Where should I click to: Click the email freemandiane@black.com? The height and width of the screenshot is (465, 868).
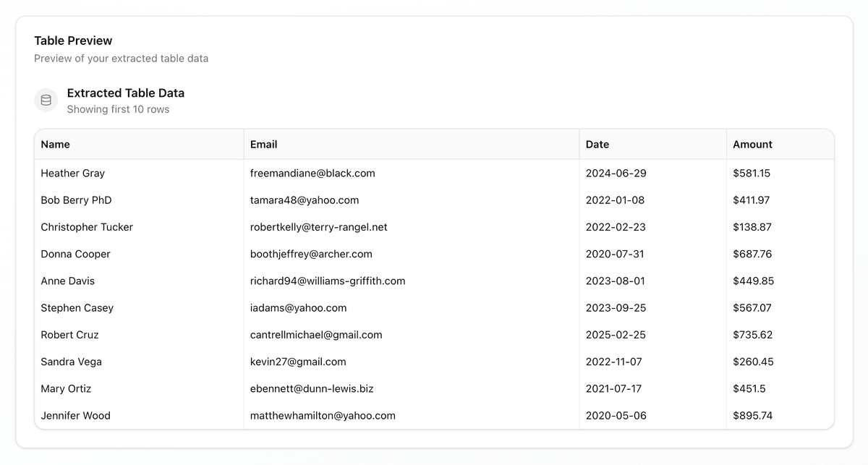point(311,173)
